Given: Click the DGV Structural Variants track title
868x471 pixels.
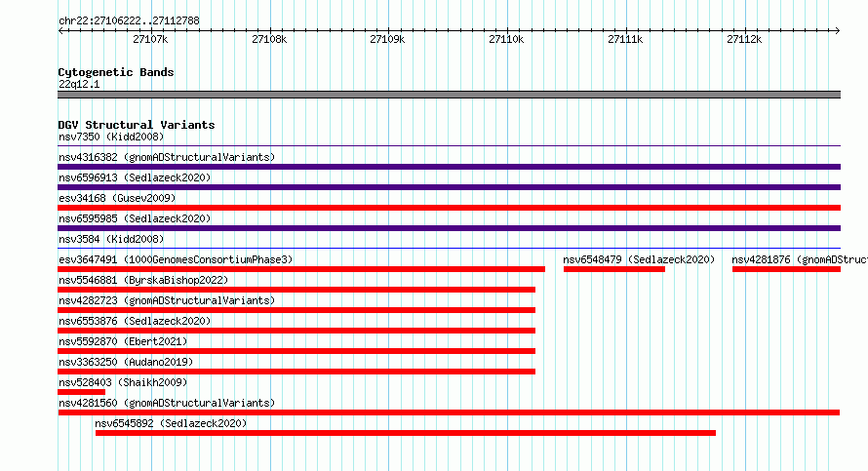Looking at the screenshot, I should coord(137,125).
